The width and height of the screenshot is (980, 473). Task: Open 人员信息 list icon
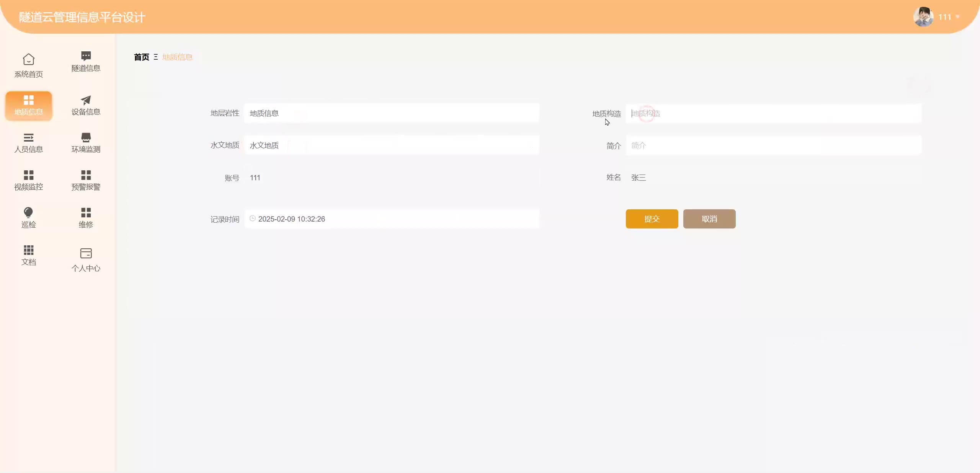point(29,137)
